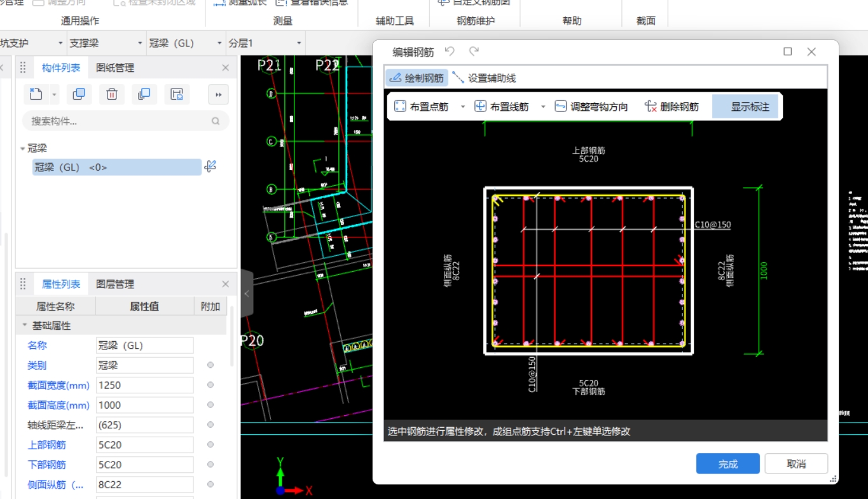Choose the 布置线筋 tool
This screenshot has width=868, height=499.
pyautogui.click(x=502, y=107)
